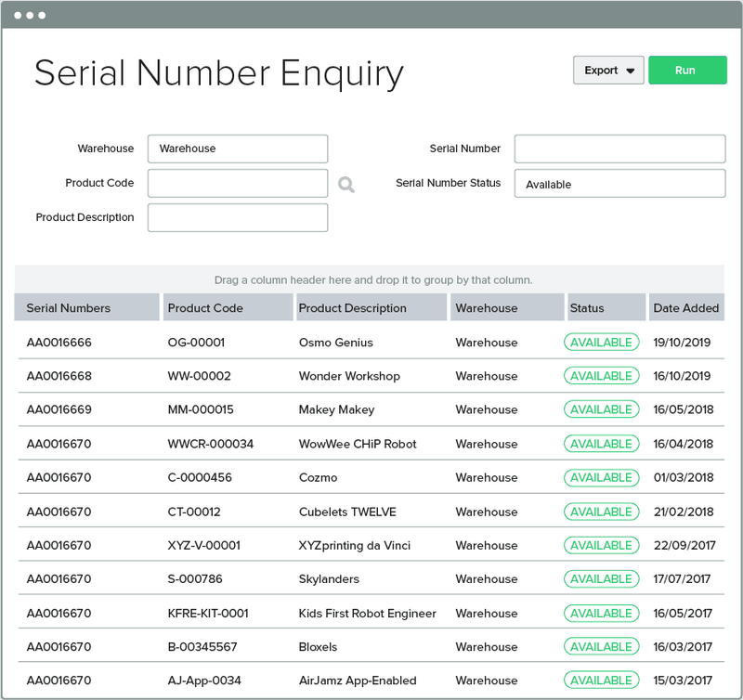Image resolution: width=743 pixels, height=700 pixels.
Task: Click the date 16/03/2017
Action: click(683, 647)
